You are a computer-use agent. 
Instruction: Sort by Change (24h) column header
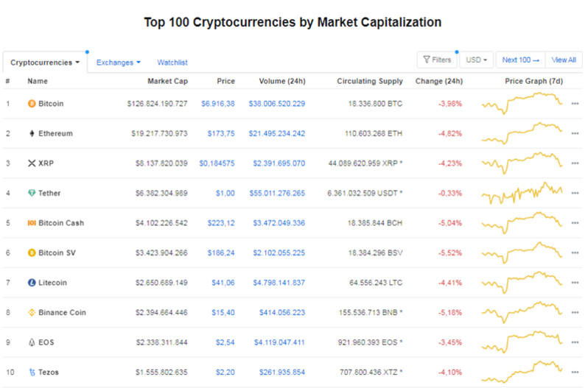[438, 81]
